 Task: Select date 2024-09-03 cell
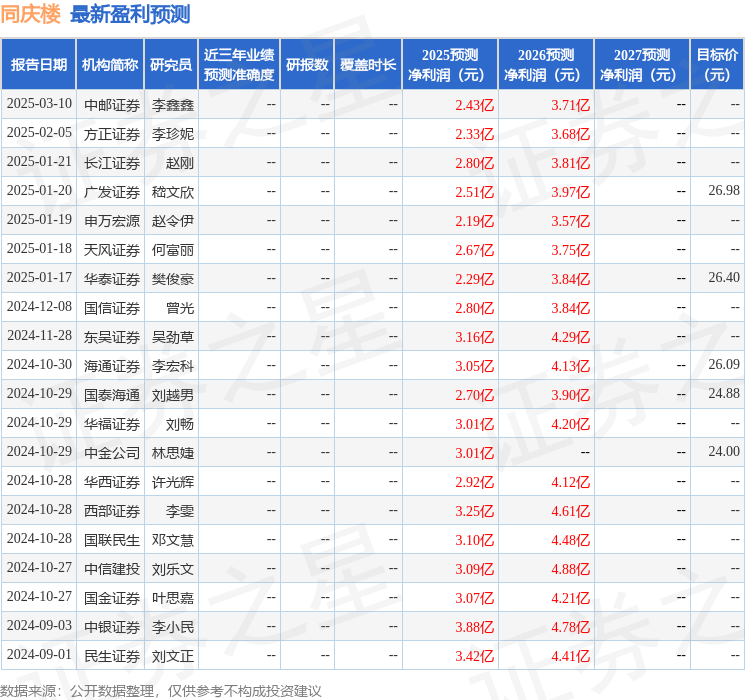pos(39,625)
